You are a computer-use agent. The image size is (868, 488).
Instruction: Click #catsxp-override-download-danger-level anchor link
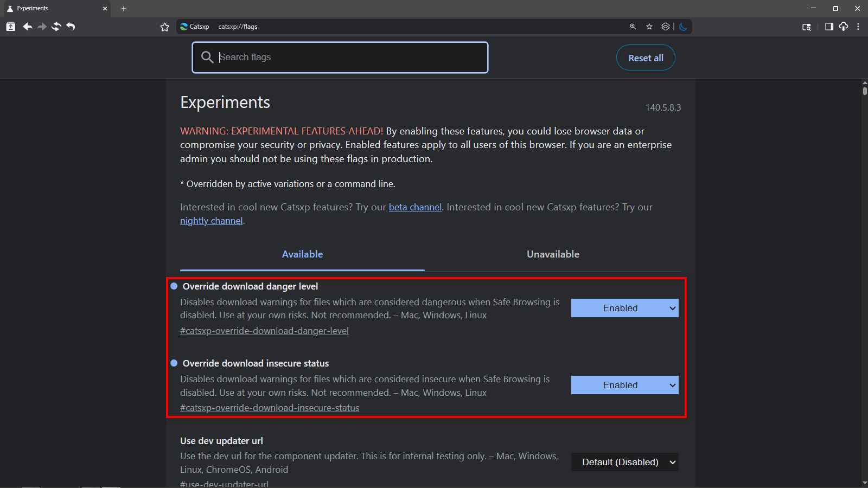point(264,331)
